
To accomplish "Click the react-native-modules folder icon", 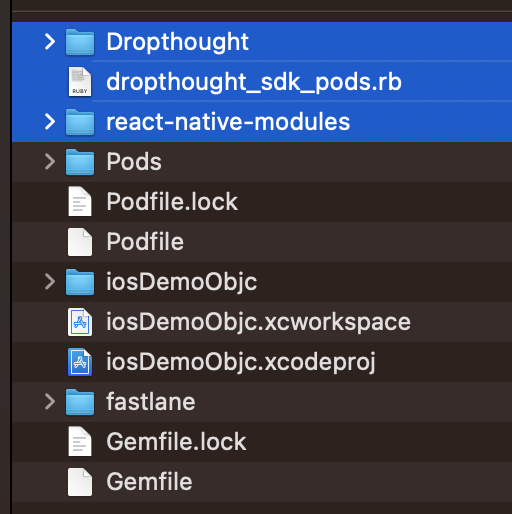I will 80,122.
